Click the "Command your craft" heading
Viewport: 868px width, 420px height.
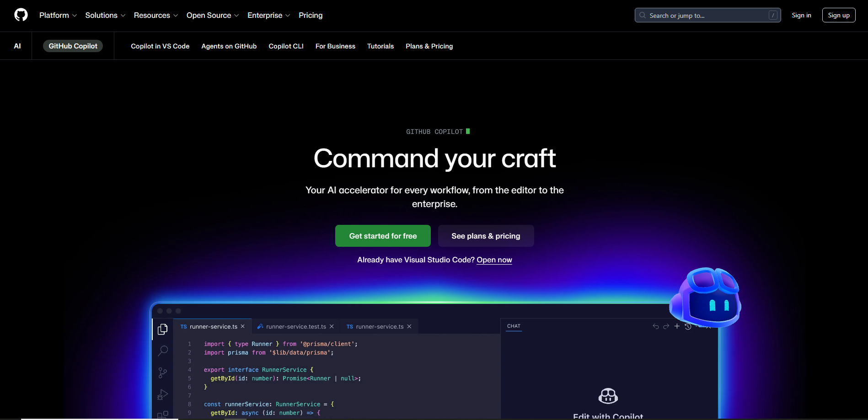click(x=434, y=158)
